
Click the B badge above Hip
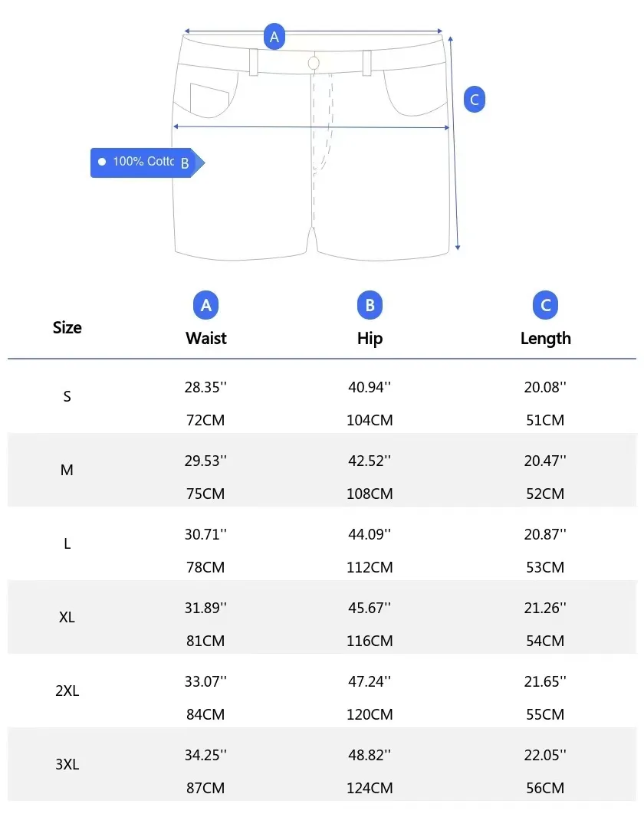click(x=370, y=305)
